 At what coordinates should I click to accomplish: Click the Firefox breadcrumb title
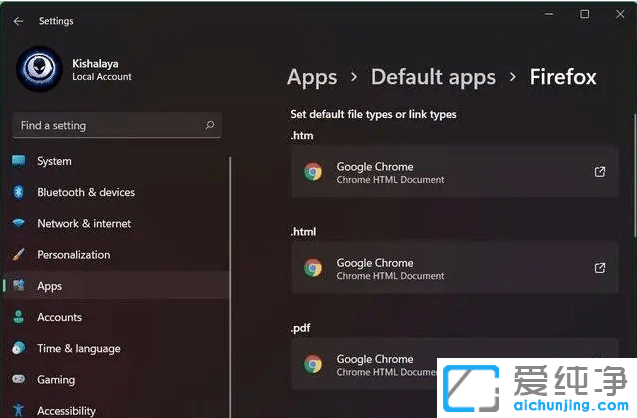563,77
